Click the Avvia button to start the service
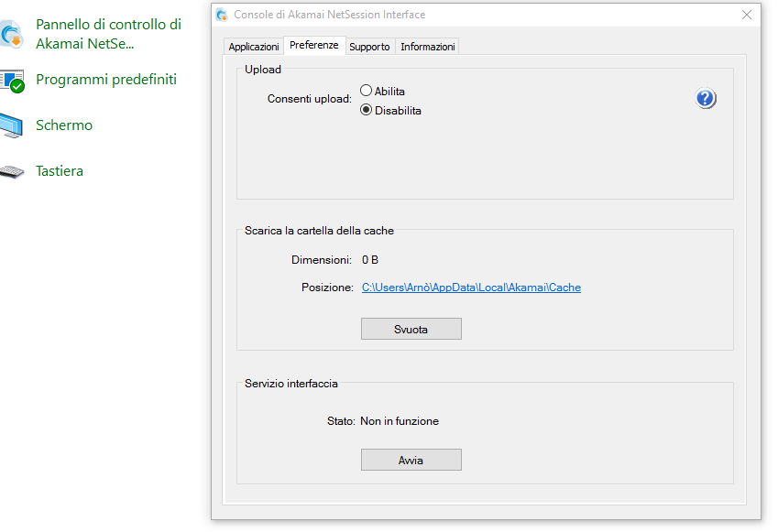778x532 pixels. pyautogui.click(x=411, y=460)
